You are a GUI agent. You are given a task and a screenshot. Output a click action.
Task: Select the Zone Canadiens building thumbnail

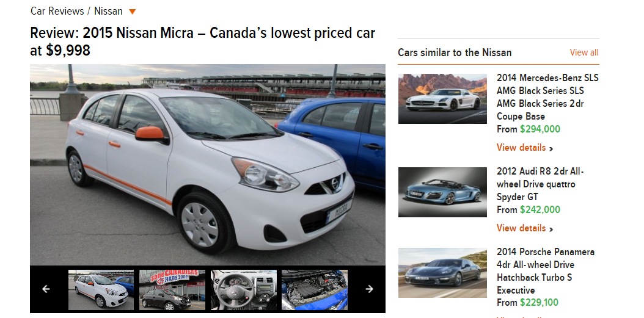(x=172, y=290)
